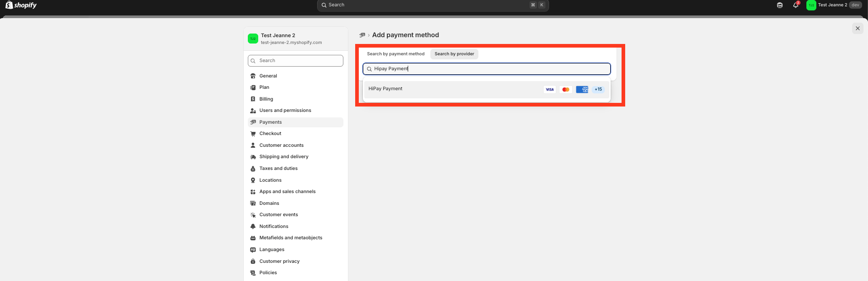Screen dimensions: 868x281
Task: Click the Locations pin icon
Action: [253, 180]
